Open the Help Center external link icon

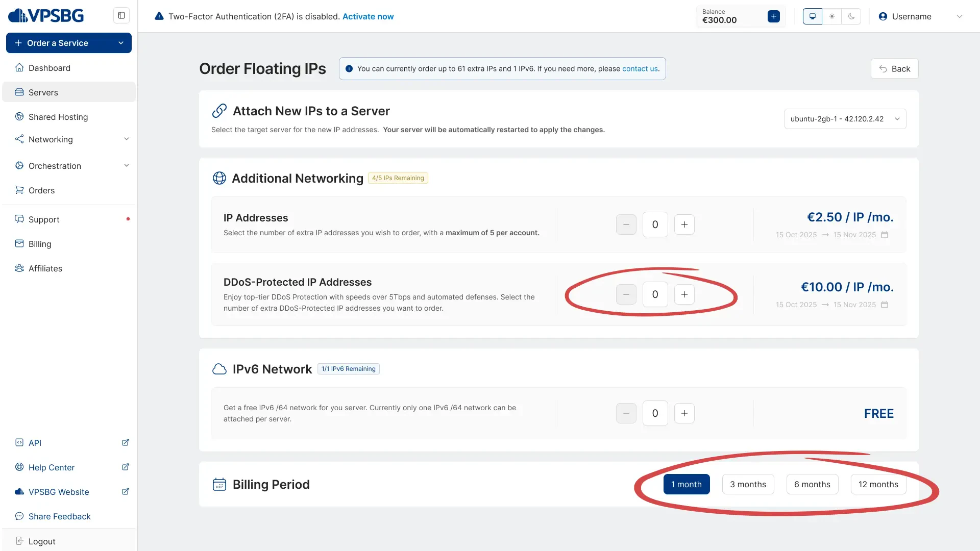(126, 467)
